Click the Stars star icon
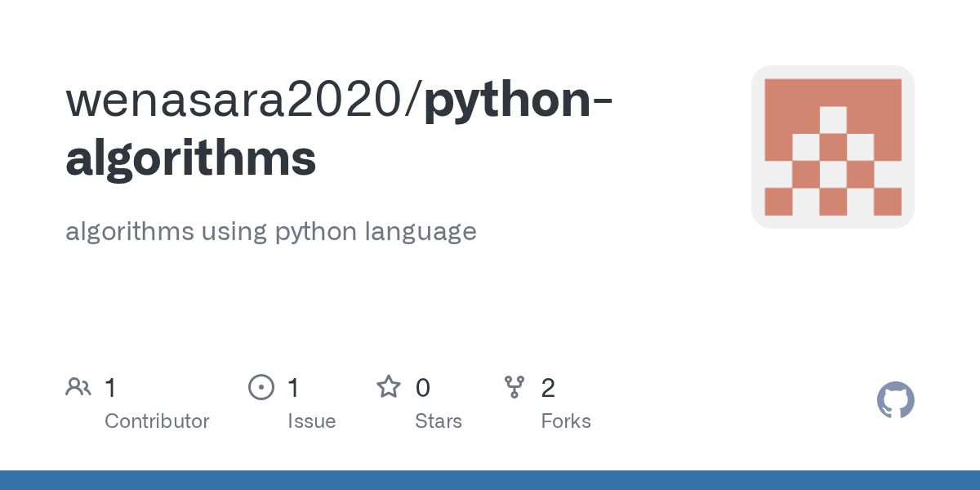Image resolution: width=980 pixels, height=490 pixels. coord(389,387)
